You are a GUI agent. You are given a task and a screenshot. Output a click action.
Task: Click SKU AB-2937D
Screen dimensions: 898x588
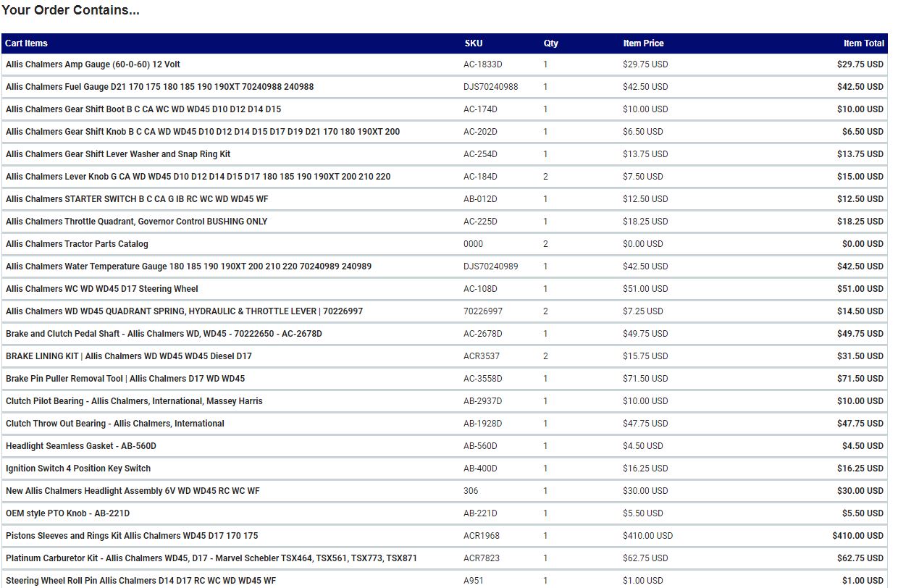pyautogui.click(x=482, y=401)
